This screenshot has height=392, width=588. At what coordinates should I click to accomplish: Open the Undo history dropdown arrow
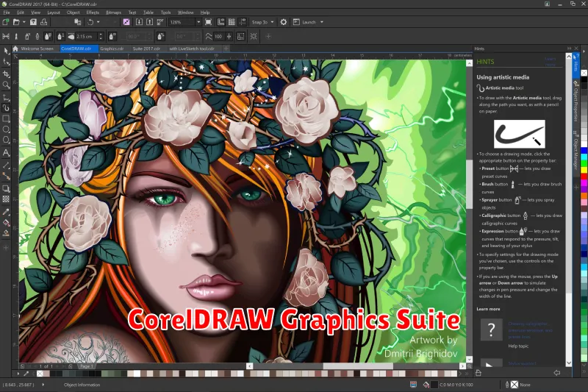(x=98, y=22)
